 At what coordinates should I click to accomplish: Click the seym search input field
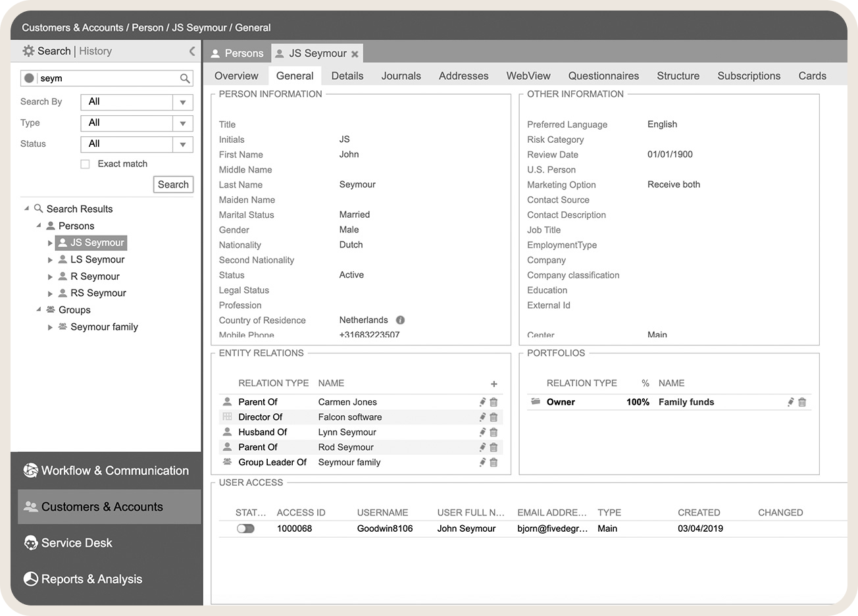108,78
